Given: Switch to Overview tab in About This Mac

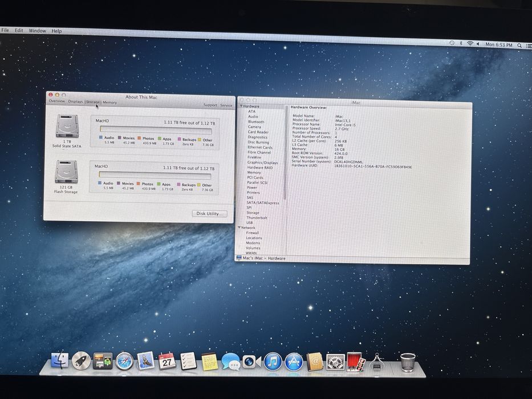Looking at the screenshot, I should 56,101.
